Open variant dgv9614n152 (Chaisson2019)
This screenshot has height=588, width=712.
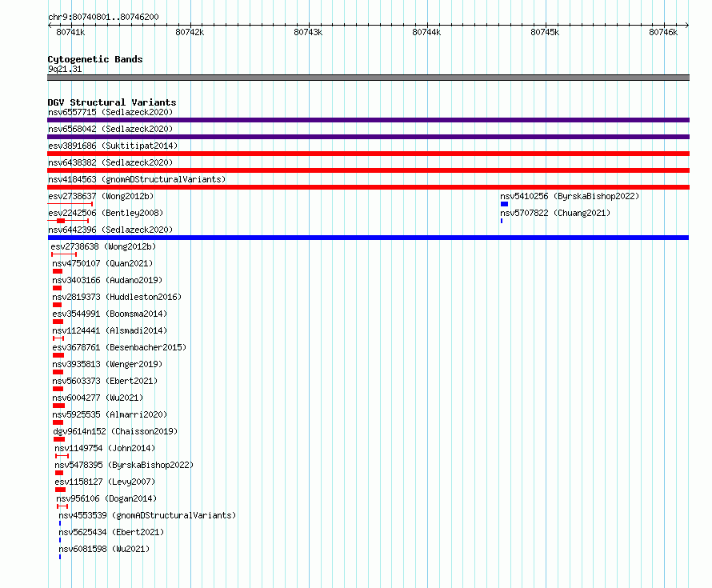[x=115, y=431]
